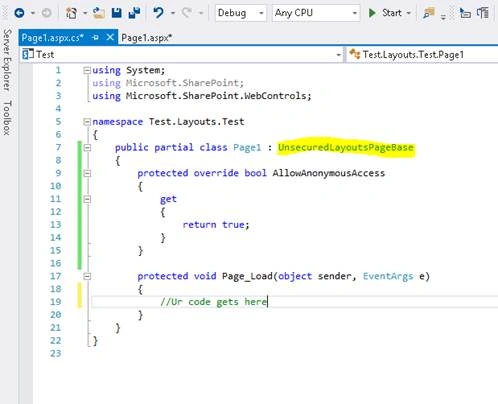Open the Any CPU platform dropdown
Screen dimensions: 498x404
point(316,13)
